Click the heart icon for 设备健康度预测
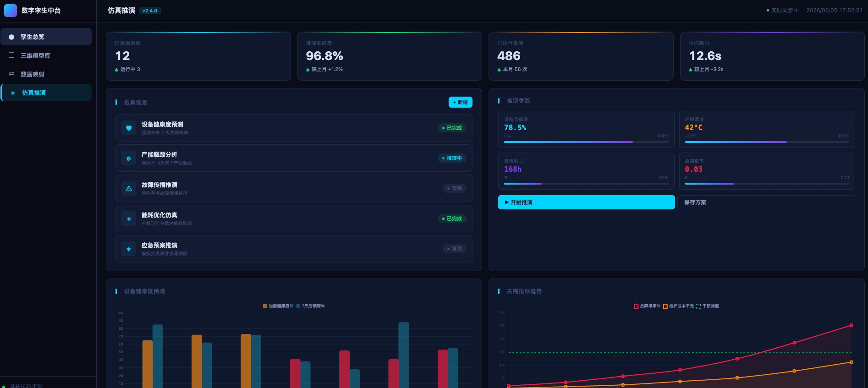Image resolution: width=868 pixels, height=388 pixels. (x=129, y=128)
